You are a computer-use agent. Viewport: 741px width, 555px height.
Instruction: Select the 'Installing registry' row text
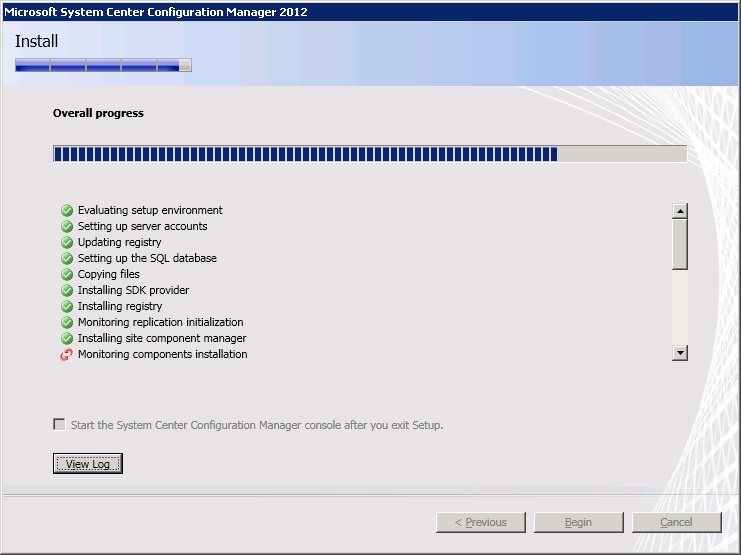[x=120, y=306]
